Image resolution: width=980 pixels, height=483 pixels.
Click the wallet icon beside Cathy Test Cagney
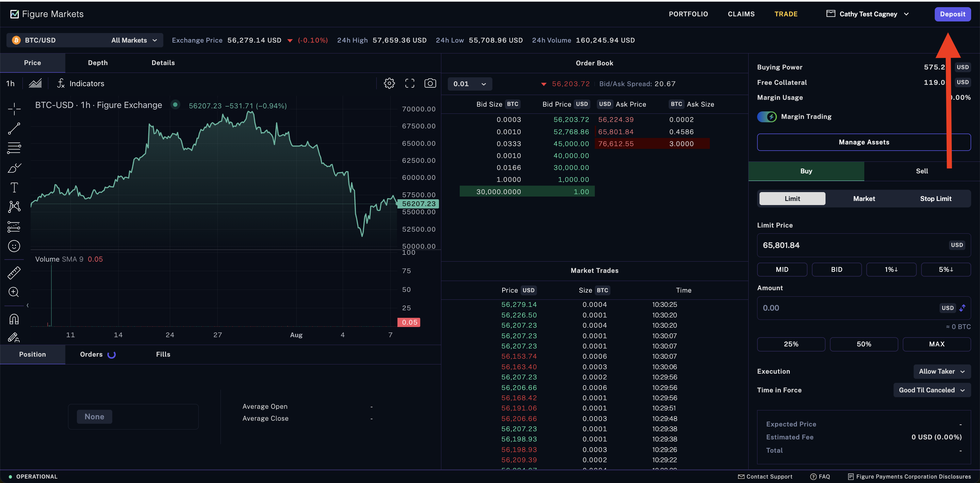pos(831,14)
